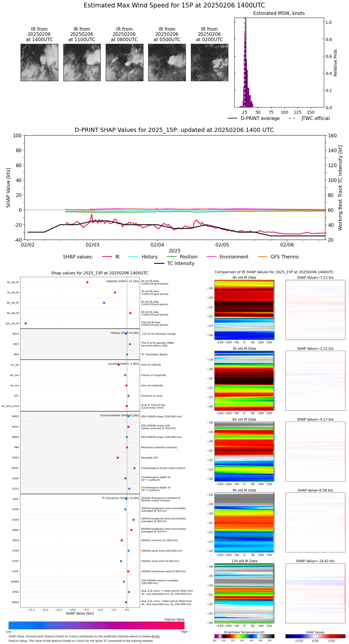Viewport: 349px width, 644px height.
Task: Click the JTWC official dotted legend entry
Action: coord(293,118)
